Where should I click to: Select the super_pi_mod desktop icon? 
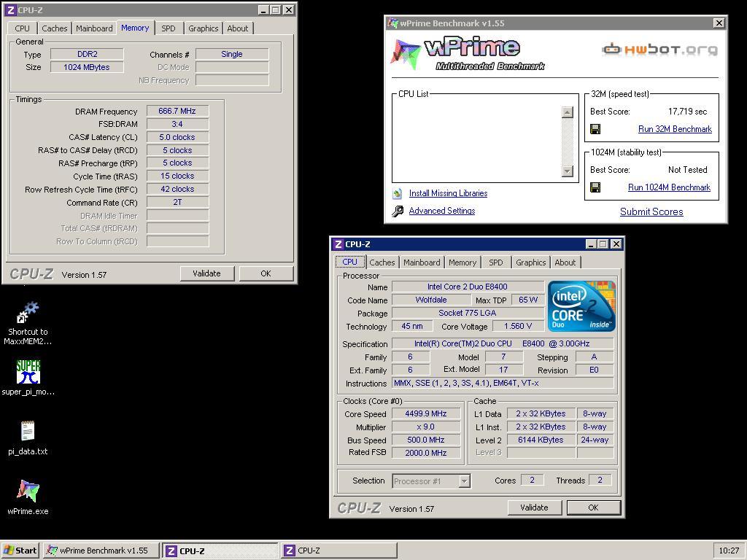tap(28, 372)
